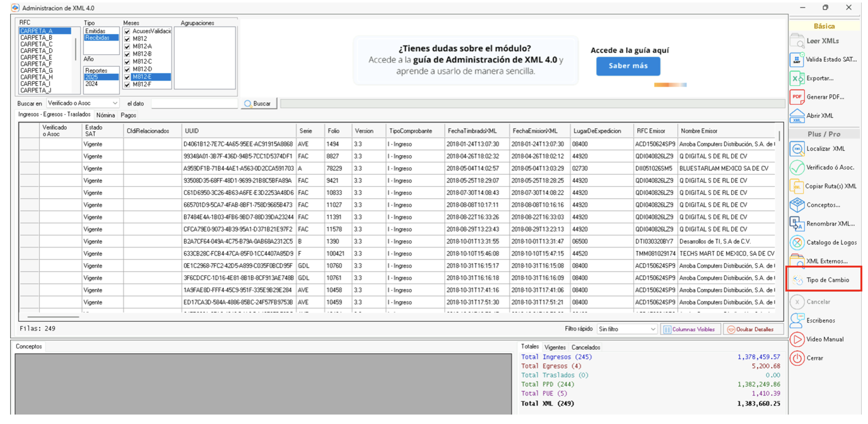Click the Leer XMLs icon

click(797, 41)
